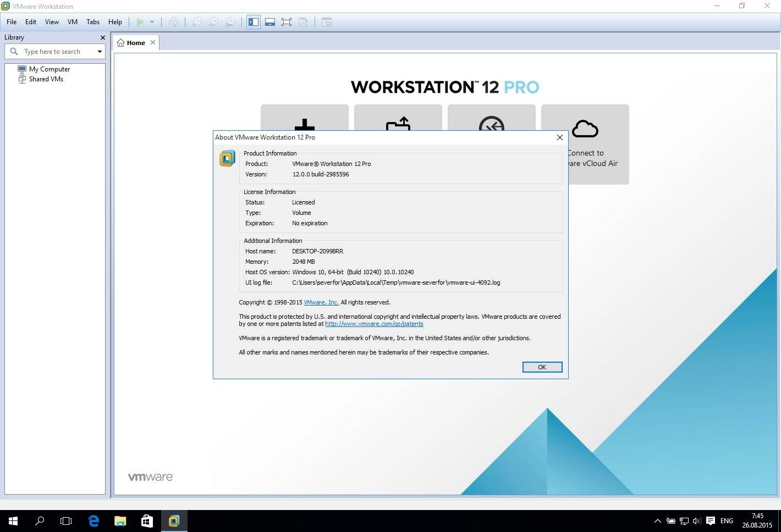Open the VMware, Inc. copyright link

click(321, 302)
